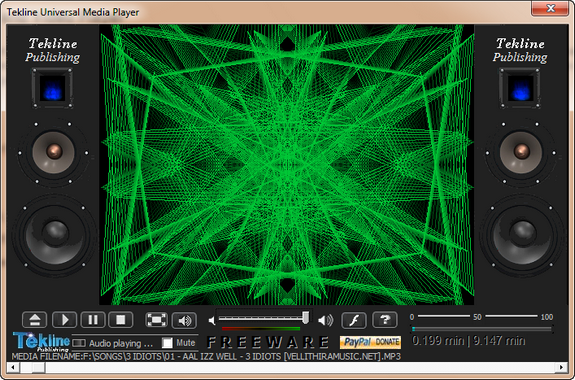This screenshot has width=575, height=380.
Task: Click the "100" mark on the progress scale
Action: coord(547,317)
